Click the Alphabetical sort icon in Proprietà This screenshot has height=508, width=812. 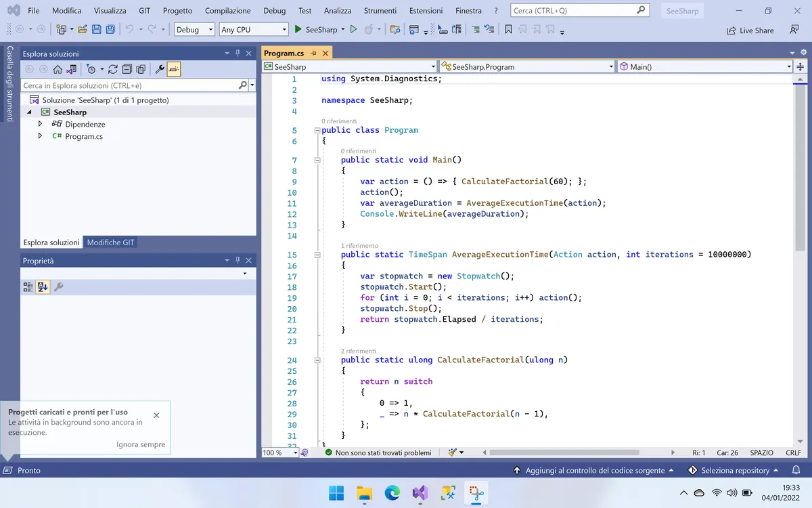click(x=43, y=287)
